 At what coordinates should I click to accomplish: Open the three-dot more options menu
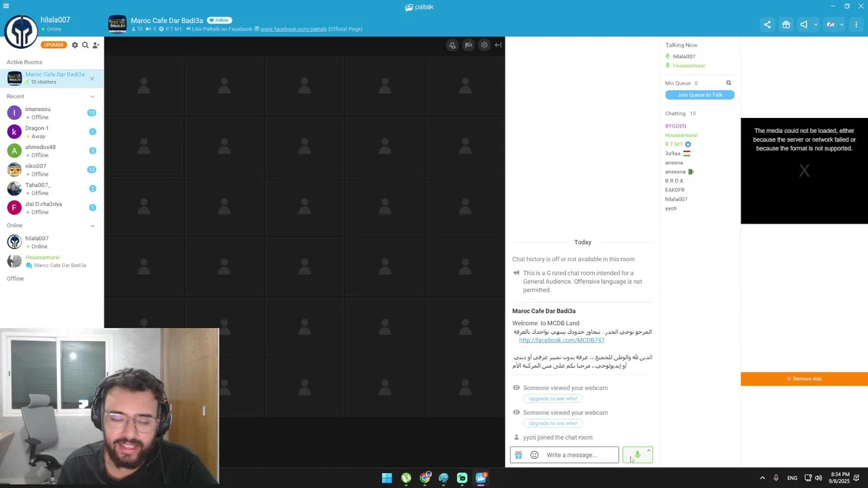coord(856,24)
